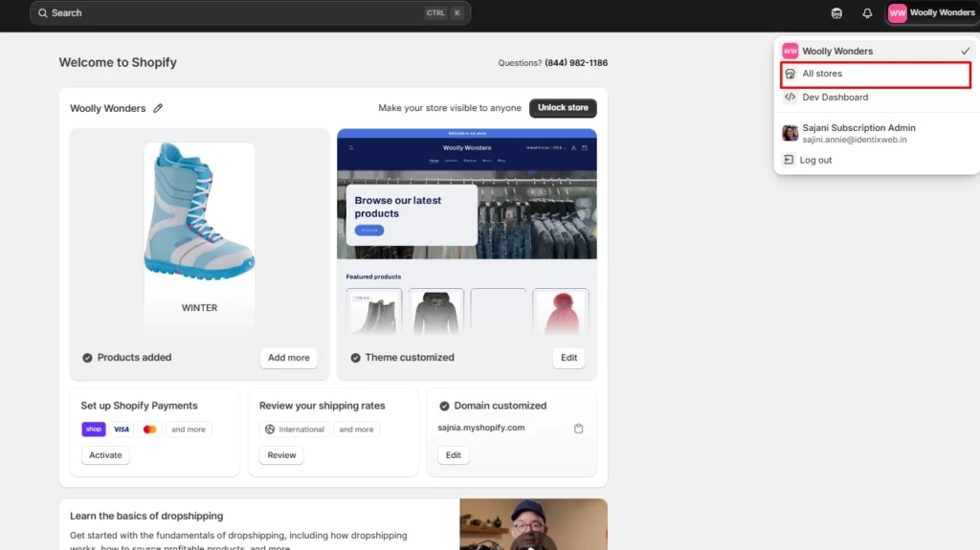This screenshot has width=980, height=550.
Task: Select Woolly Wonders store in dropdown menu
Action: pos(876,51)
